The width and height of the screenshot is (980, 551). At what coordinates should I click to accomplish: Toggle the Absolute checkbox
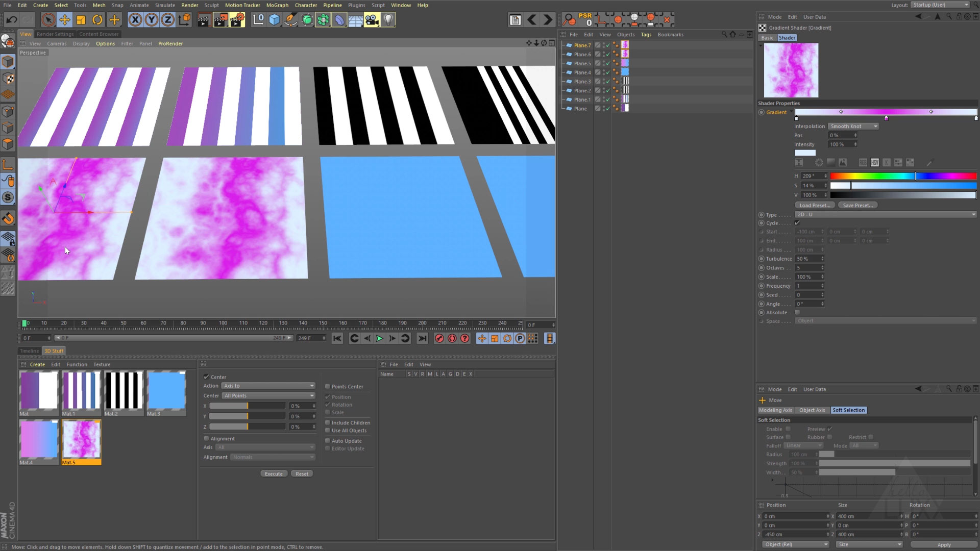[x=797, y=312]
